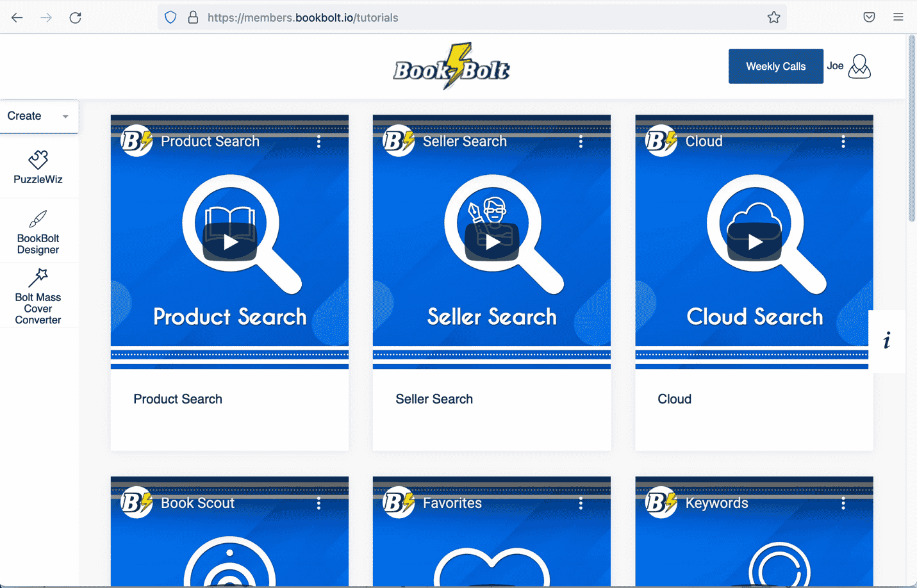Open the Keywords video thumbnail
The height and width of the screenshot is (588, 917).
[x=754, y=532]
